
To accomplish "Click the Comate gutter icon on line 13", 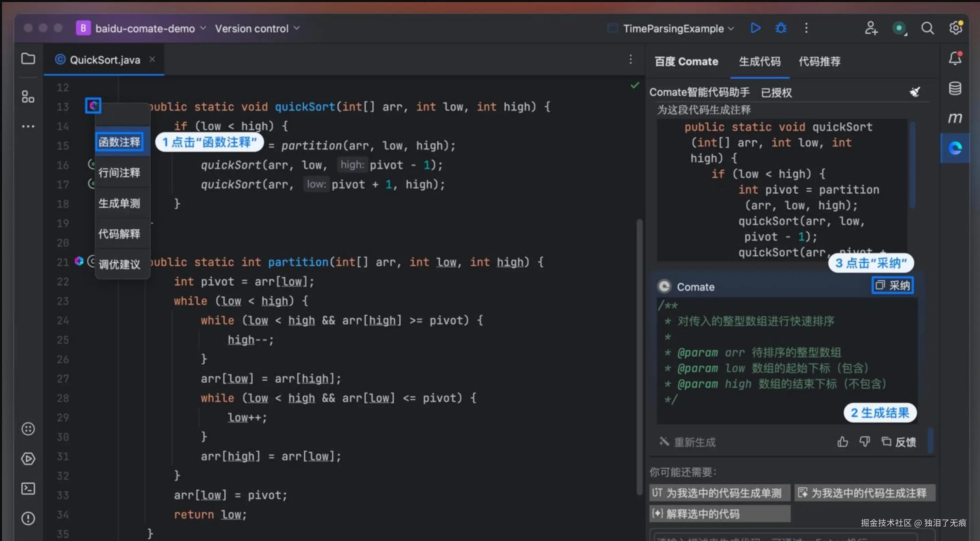I will pos(93,106).
